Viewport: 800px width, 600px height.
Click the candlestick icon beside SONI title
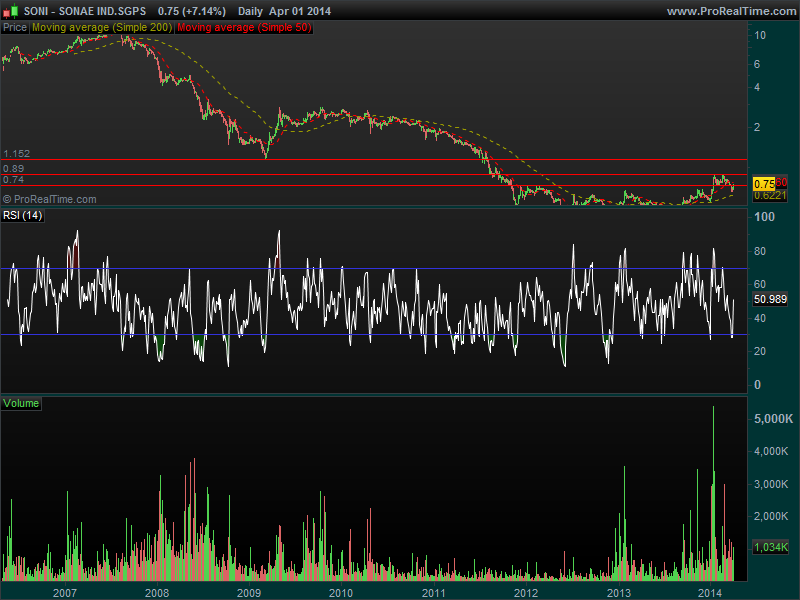click(10, 11)
